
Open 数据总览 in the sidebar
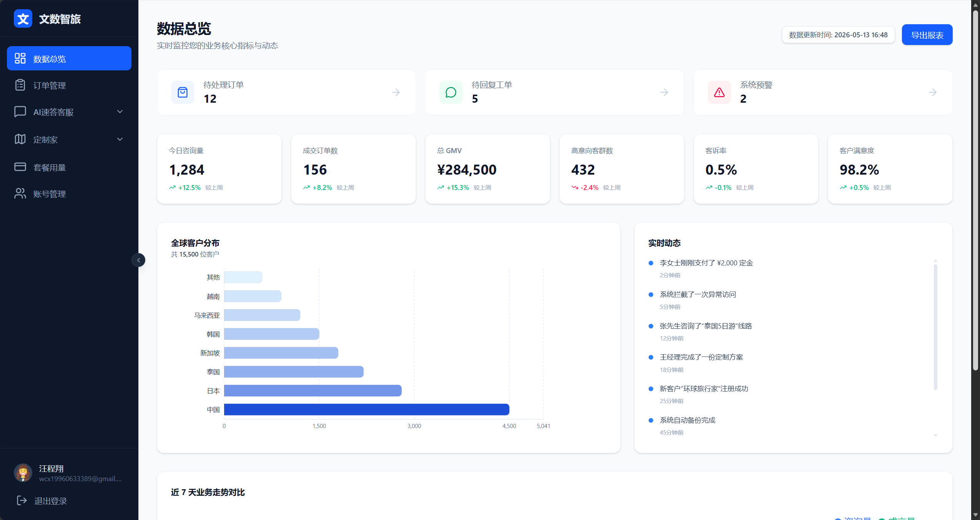coord(69,58)
